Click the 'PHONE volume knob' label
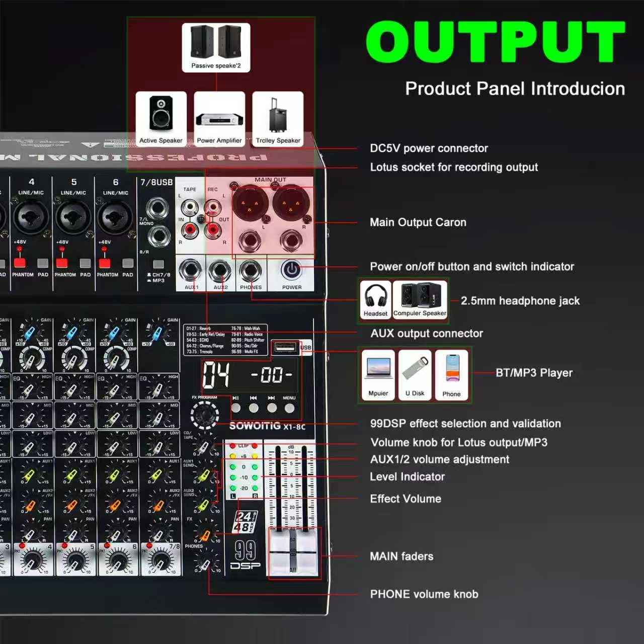 pyautogui.click(x=424, y=594)
